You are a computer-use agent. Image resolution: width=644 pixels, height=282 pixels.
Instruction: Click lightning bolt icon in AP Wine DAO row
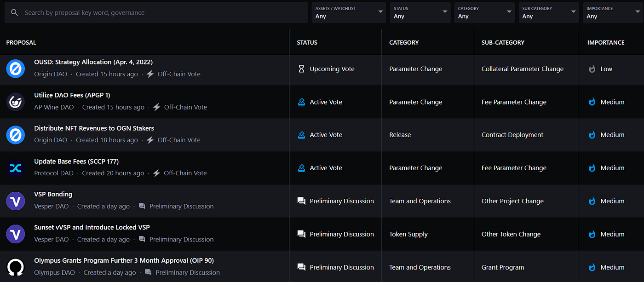(156, 107)
